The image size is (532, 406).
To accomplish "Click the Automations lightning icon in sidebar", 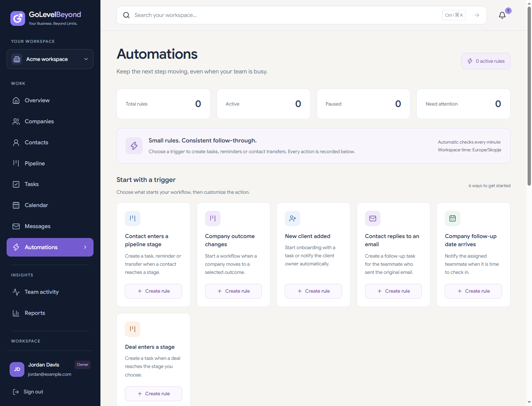I will point(16,247).
